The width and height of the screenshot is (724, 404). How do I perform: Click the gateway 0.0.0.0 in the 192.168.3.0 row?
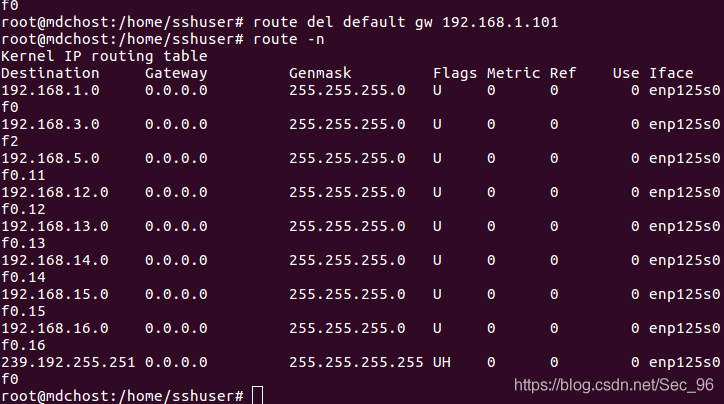[x=176, y=124]
